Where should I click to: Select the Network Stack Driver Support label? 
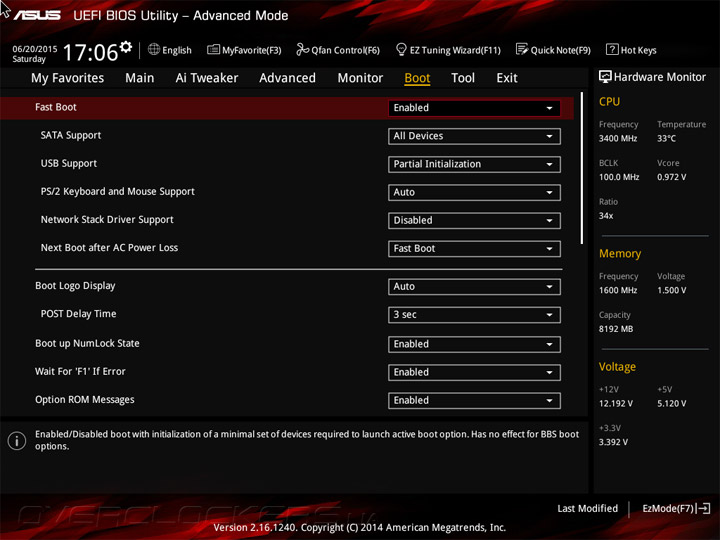coord(107,219)
